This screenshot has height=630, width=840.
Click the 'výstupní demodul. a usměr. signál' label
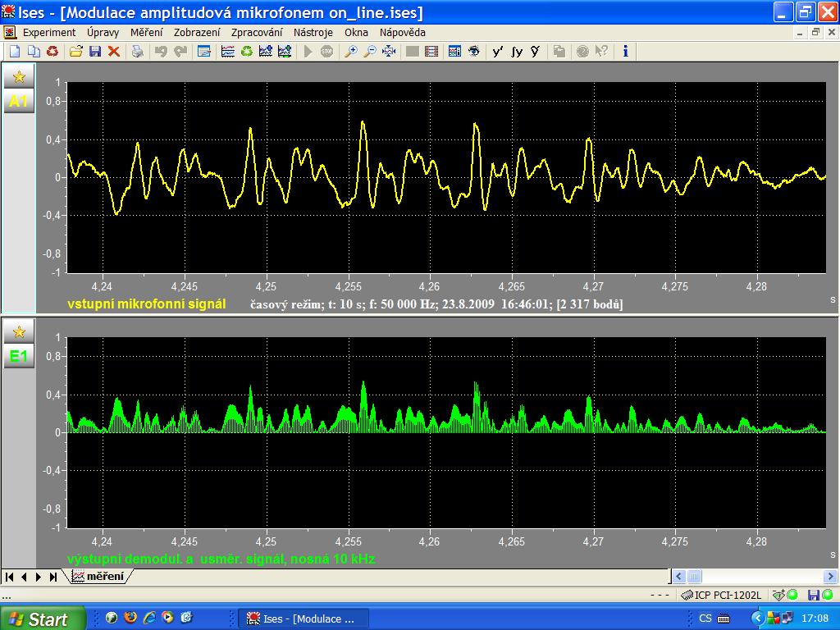(x=221, y=559)
